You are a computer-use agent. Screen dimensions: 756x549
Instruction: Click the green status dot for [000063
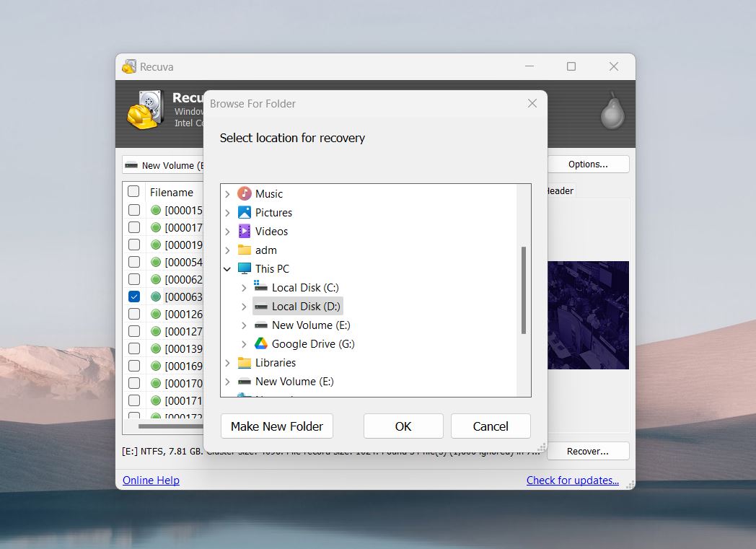[156, 297]
